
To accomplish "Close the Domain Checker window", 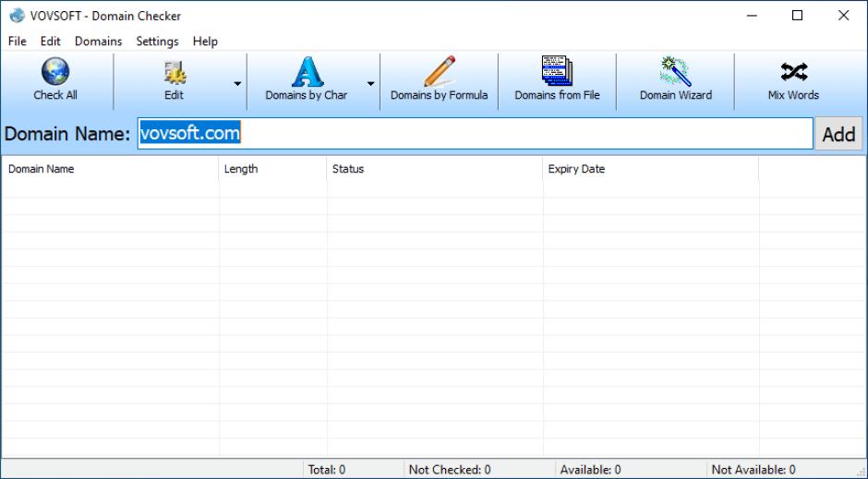I will tap(843, 16).
